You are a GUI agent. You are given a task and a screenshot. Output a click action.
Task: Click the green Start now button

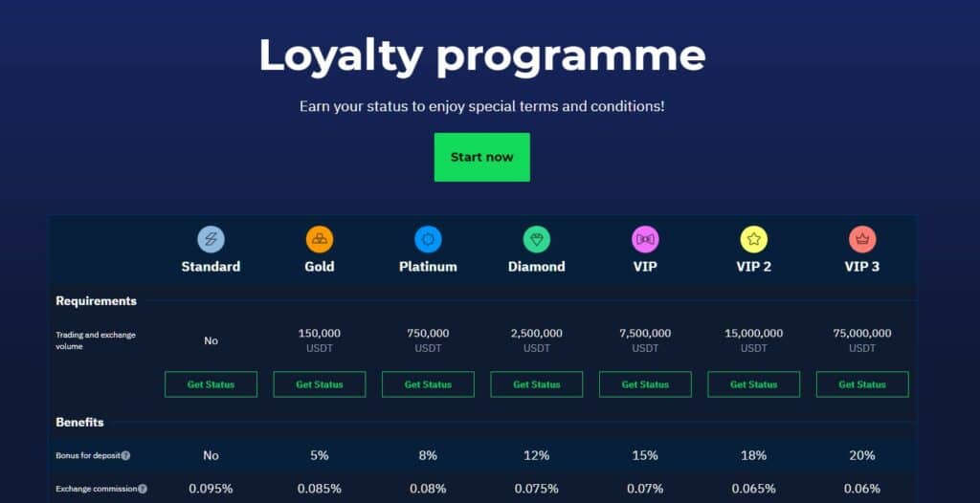[x=482, y=157]
